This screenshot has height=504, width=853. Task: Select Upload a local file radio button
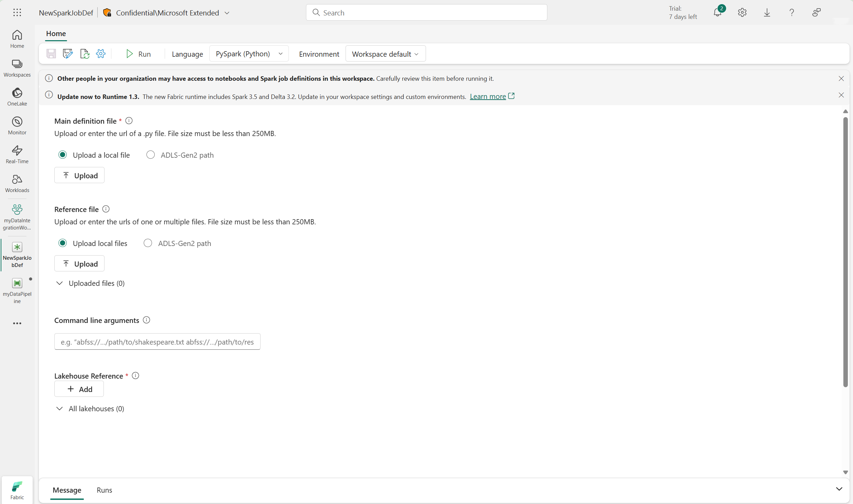[63, 155]
